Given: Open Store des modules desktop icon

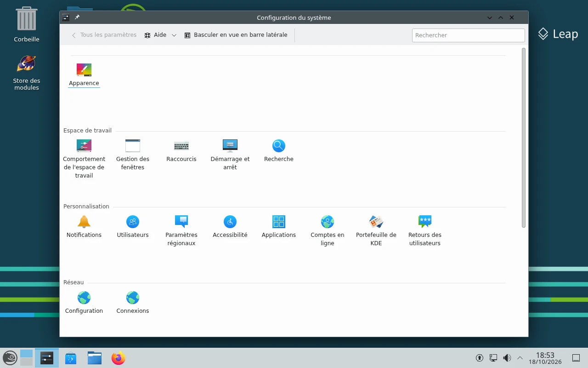Looking at the screenshot, I should [x=27, y=73].
